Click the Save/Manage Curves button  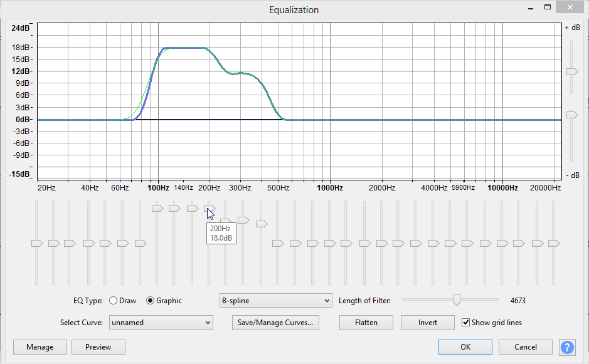275,323
